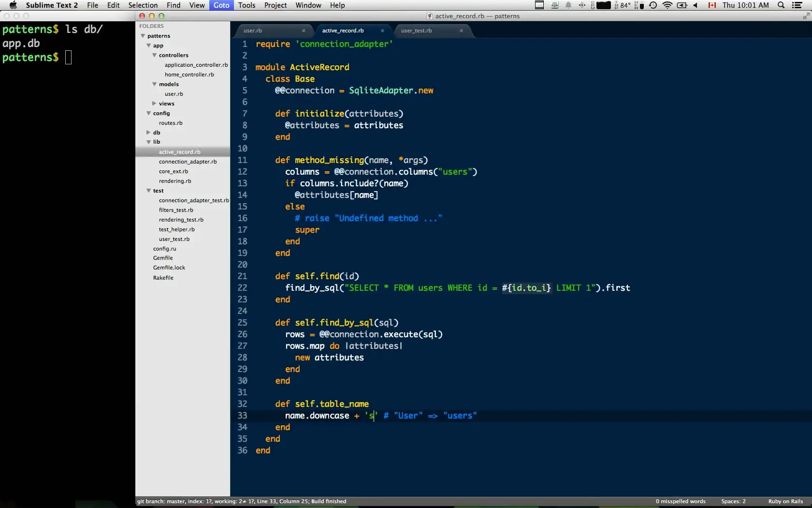
Task: Collapse the patterns root folder
Action: 143,36
